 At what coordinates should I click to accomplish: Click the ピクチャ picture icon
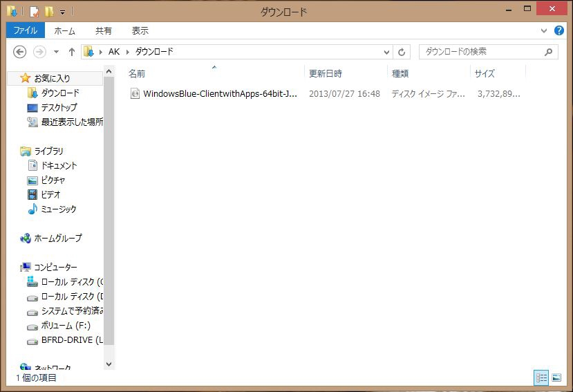click(x=32, y=180)
